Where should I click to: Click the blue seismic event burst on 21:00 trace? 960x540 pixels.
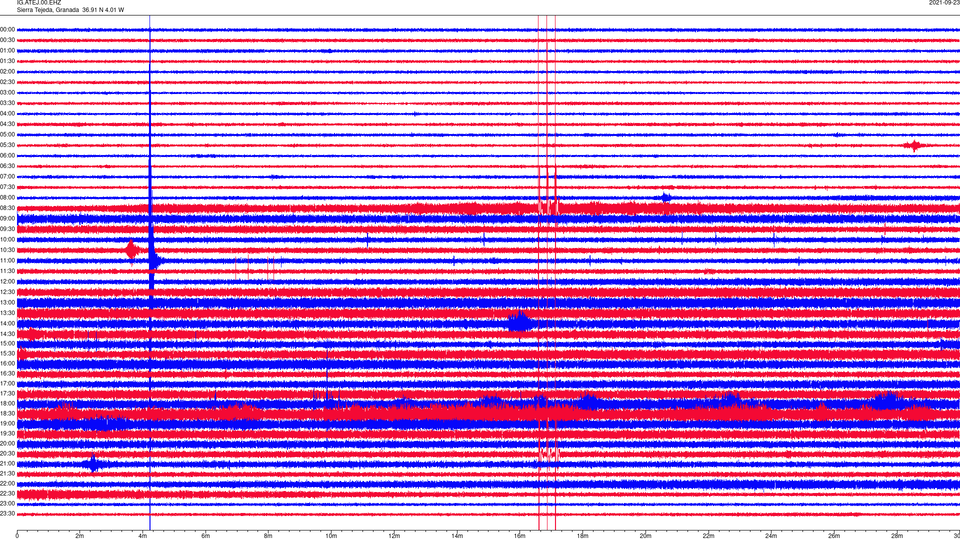pyautogui.click(x=93, y=463)
